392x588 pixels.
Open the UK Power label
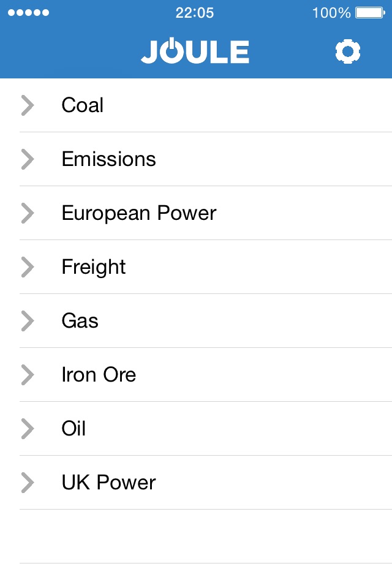108,483
